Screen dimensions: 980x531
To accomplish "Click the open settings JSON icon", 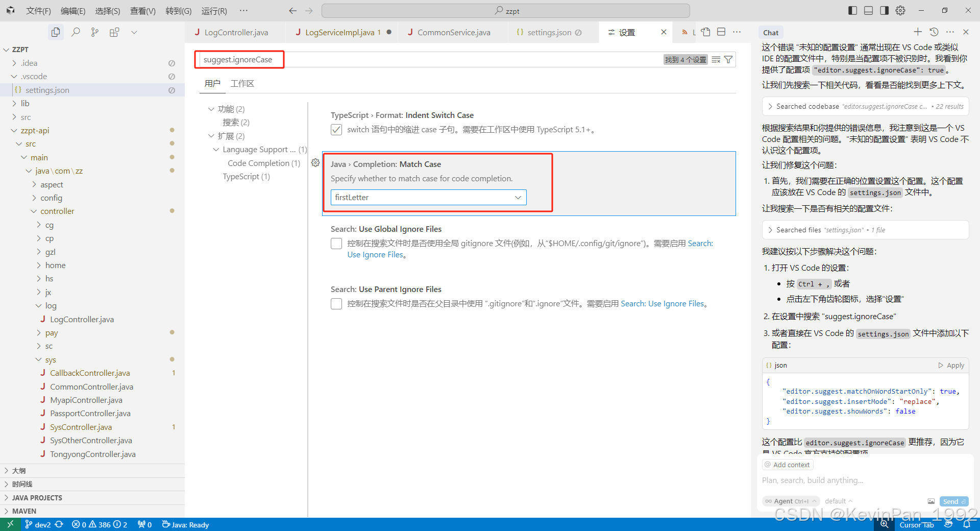I will pos(705,32).
